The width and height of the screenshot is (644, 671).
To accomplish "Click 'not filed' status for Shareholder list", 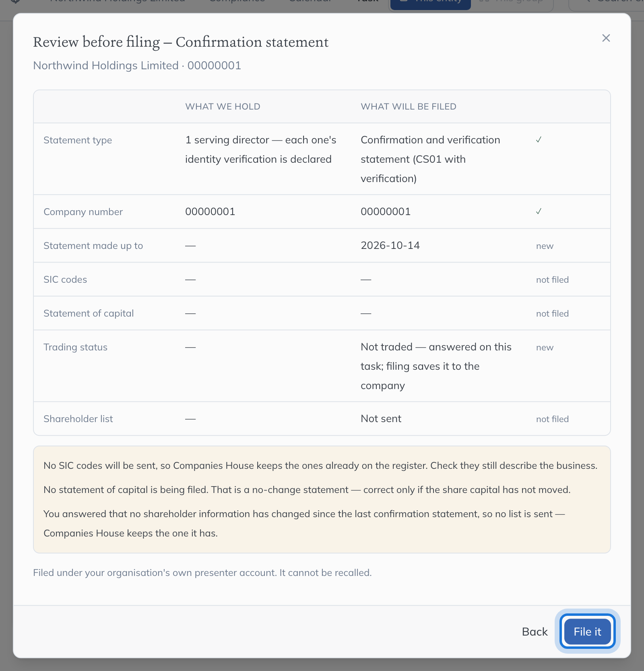I will point(552,419).
